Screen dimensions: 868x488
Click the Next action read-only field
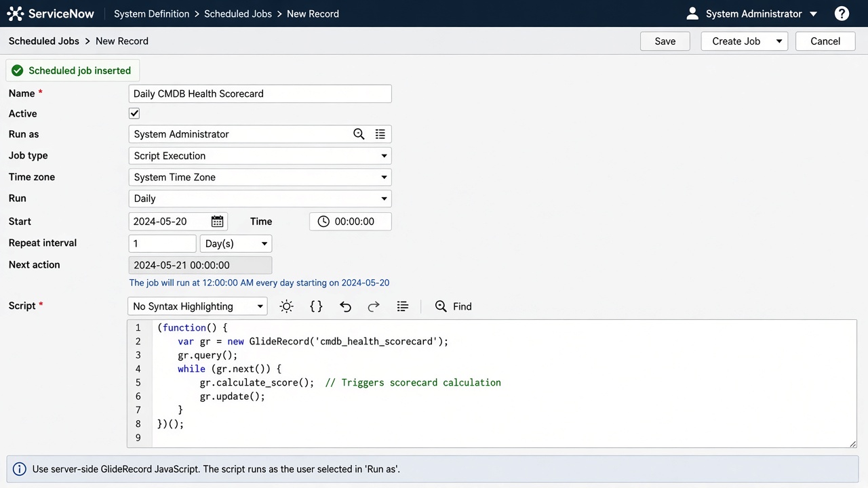(x=200, y=265)
